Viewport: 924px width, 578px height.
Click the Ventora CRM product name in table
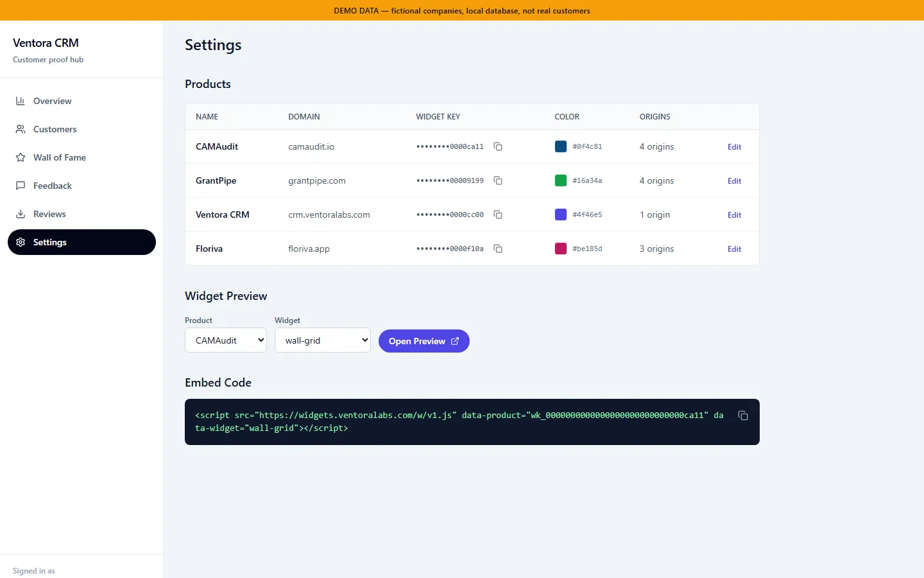[x=222, y=215]
